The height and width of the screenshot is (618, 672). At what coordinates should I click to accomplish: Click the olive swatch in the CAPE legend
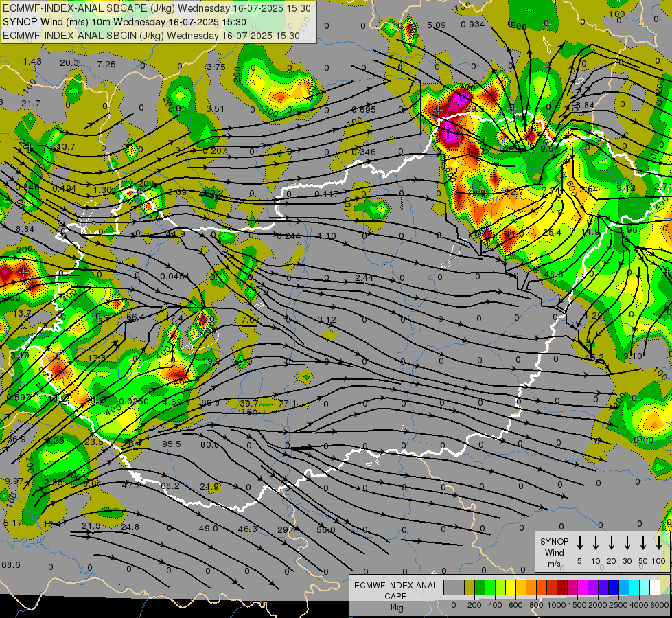click(470, 587)
